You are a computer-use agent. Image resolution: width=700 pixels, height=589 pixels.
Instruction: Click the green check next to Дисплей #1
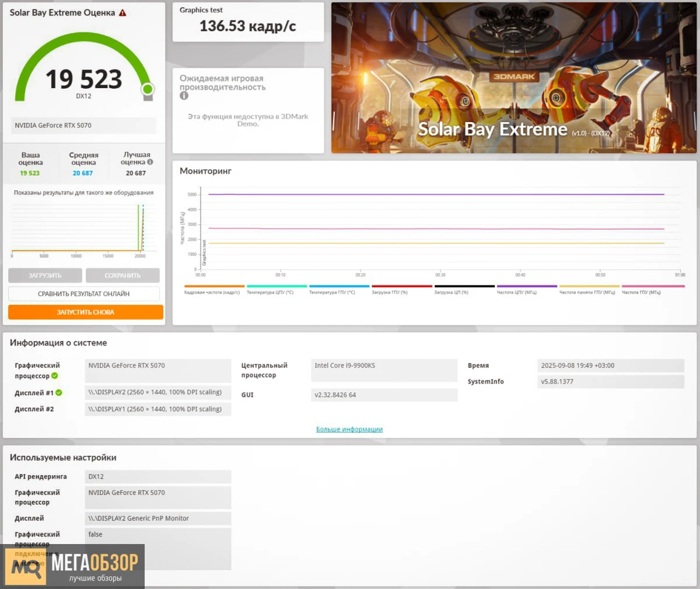tap(59, 393)
